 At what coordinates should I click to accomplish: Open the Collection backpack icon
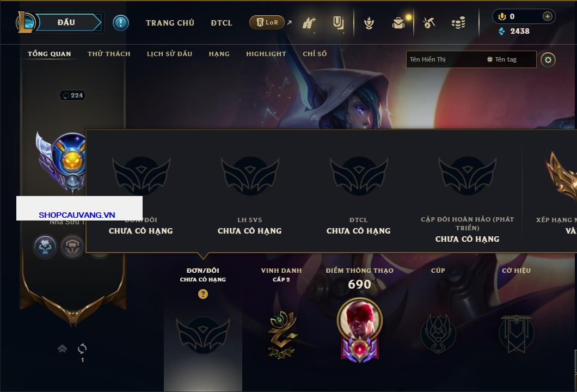[398, 23]
